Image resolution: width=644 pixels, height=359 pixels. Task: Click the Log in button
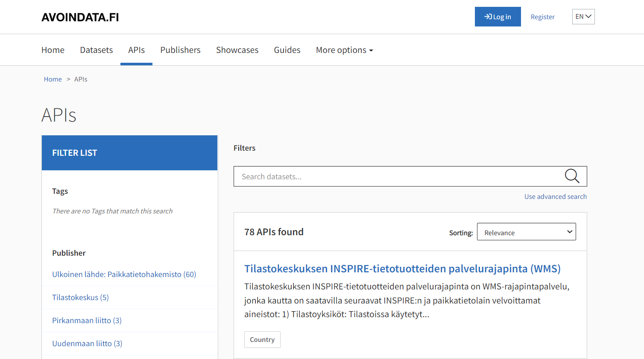(x=498, y=16)
